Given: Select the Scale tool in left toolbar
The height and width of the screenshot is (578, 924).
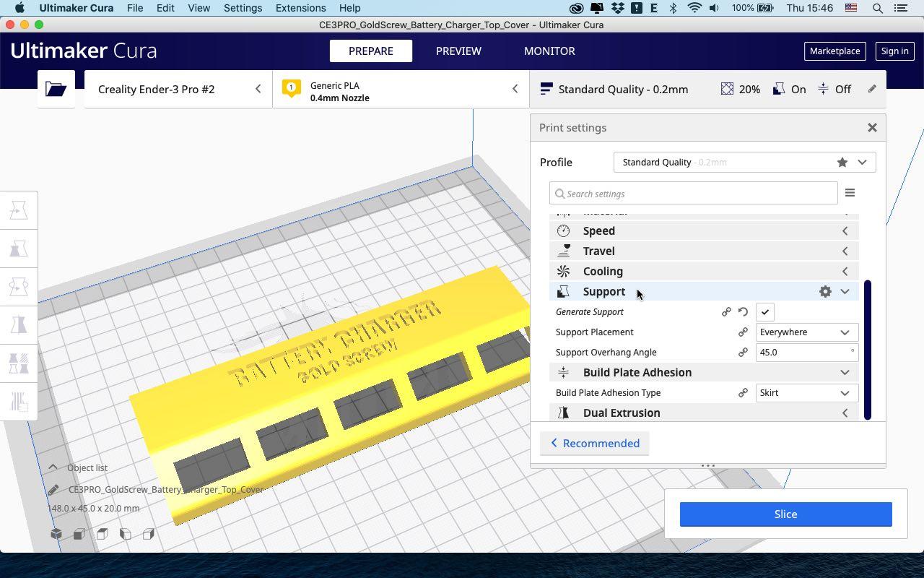Looking at the screenshot, I should (19, 249).
